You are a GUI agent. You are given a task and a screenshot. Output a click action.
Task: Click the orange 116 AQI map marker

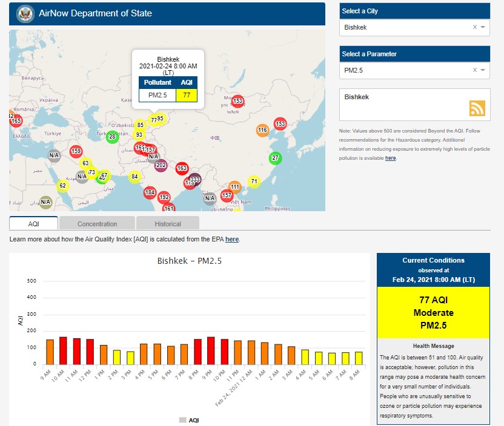(x=262, y=130)
